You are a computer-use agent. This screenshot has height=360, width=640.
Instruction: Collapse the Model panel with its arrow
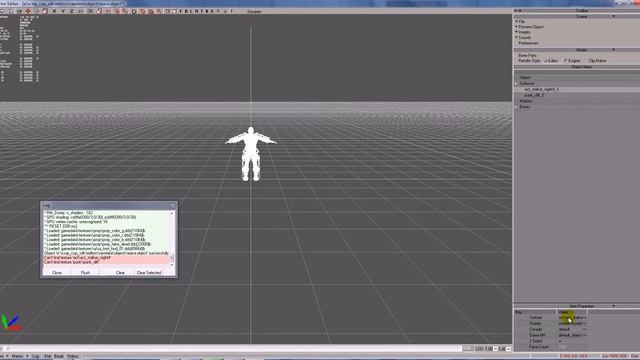(613, 50)
